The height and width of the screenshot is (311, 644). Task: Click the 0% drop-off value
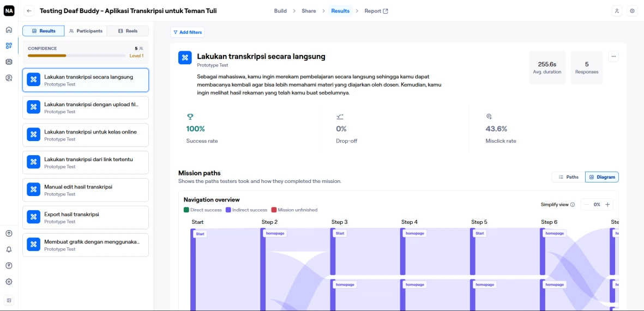341,129
